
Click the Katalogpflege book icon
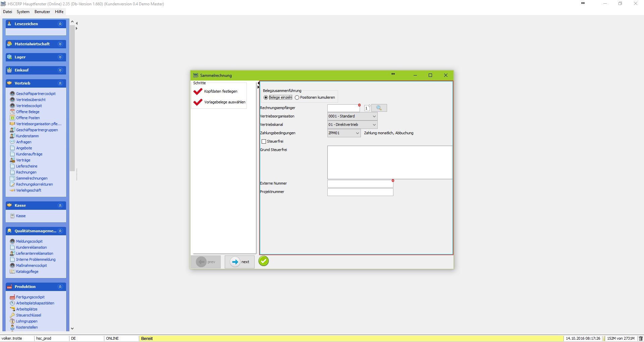pos(12,272)
